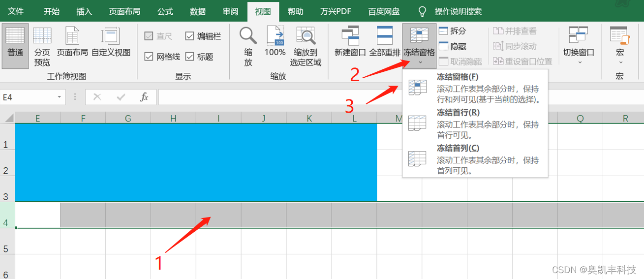The height and width of the screenshot is (279, 644).
Task: Click in the formula bar input
Action: click(x=400, y=97)
